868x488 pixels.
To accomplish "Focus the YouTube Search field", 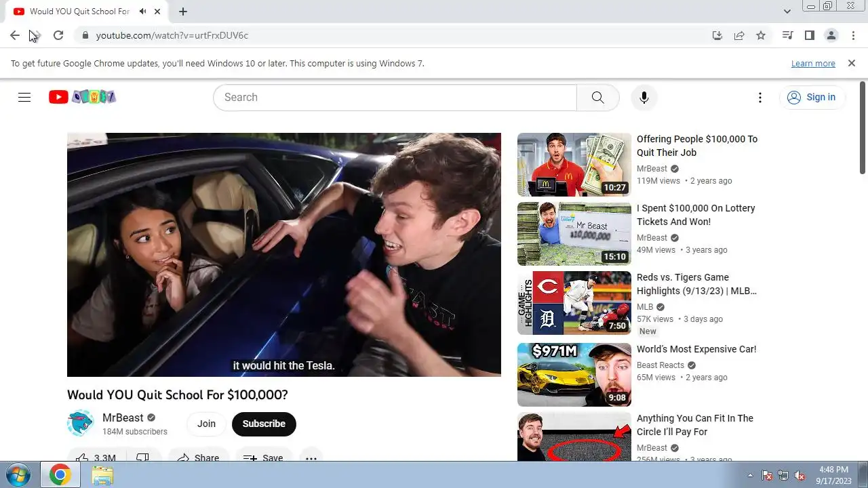I will [395, 97].
